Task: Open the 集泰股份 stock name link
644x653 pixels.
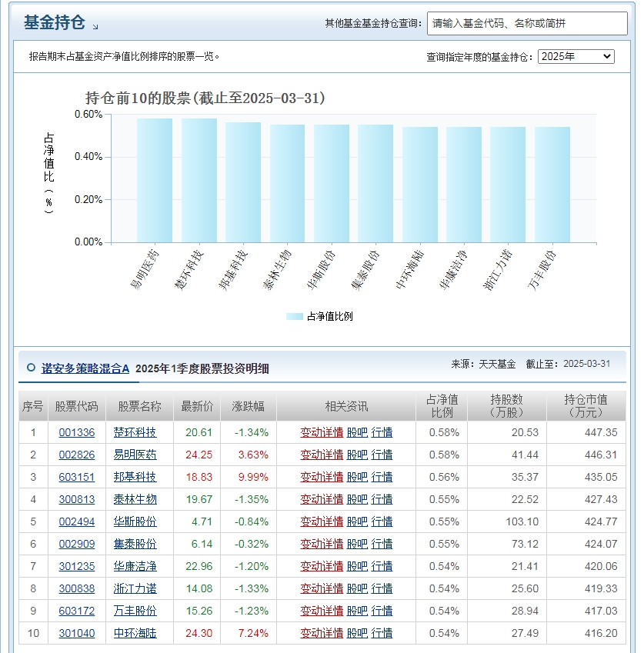Action: (135, 544)
